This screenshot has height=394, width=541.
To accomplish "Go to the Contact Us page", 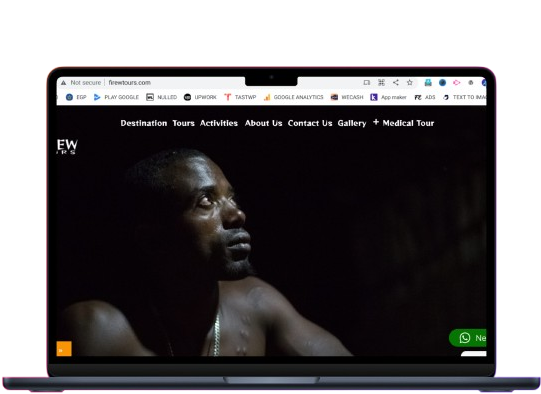I will click(310, 123).
